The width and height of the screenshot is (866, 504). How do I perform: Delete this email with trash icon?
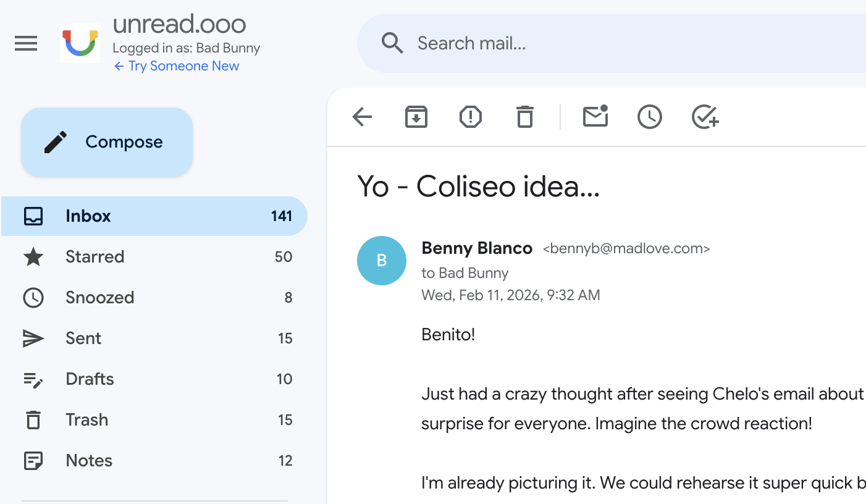pos(525,117)
